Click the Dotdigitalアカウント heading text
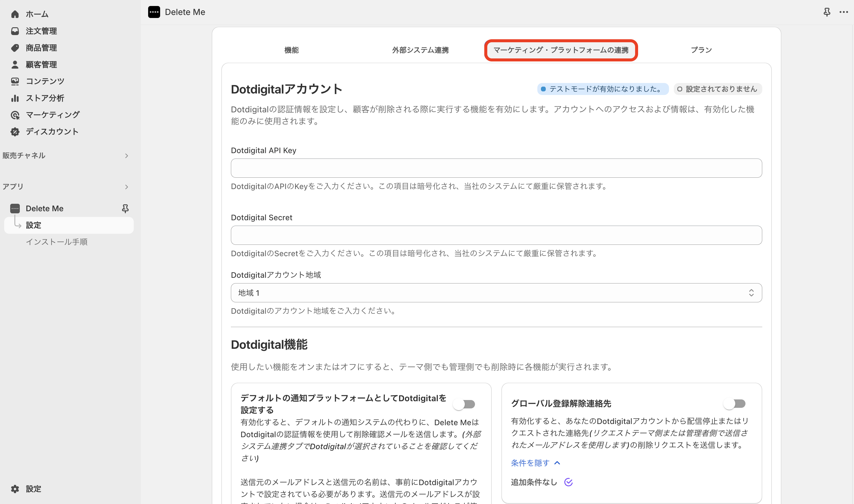The width and height of the screenshot is (854, 504). (x=286, y=89)
